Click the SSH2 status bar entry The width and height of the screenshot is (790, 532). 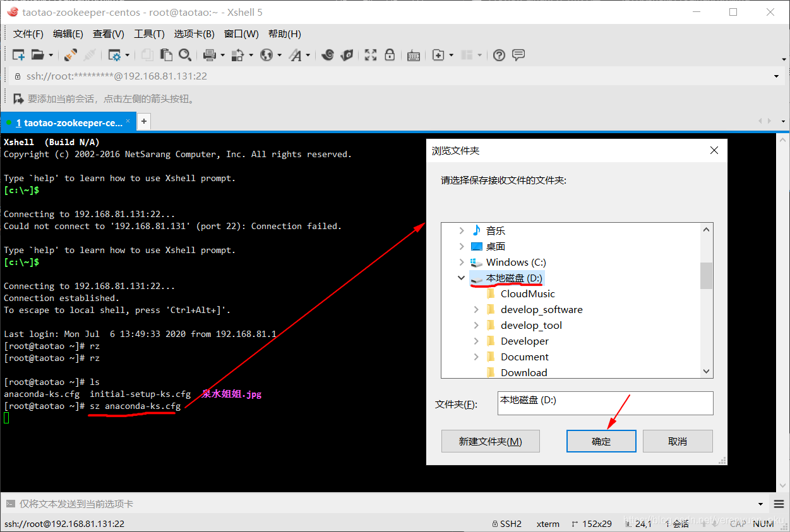[507, 524]
